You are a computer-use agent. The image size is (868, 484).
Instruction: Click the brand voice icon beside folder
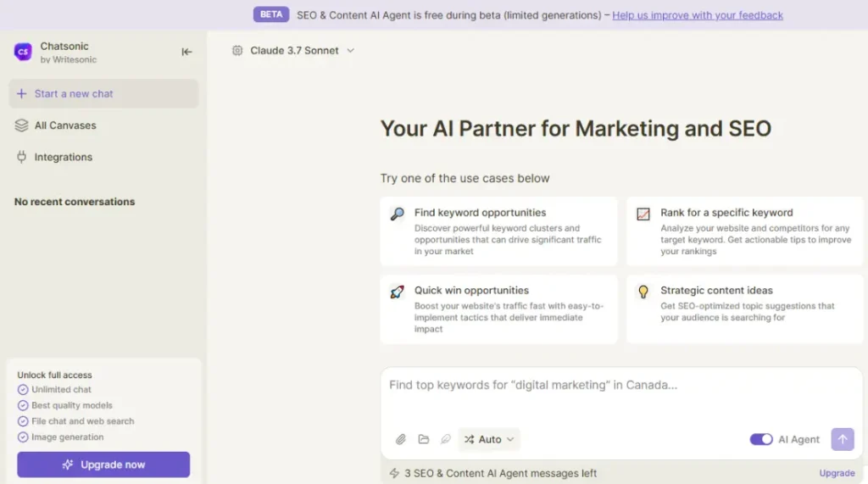point(446,439)
